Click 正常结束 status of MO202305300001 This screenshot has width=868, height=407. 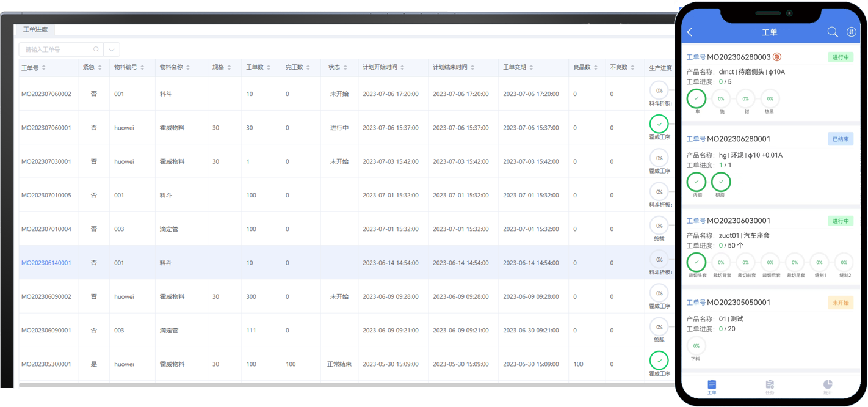click(x=339, y=364)
